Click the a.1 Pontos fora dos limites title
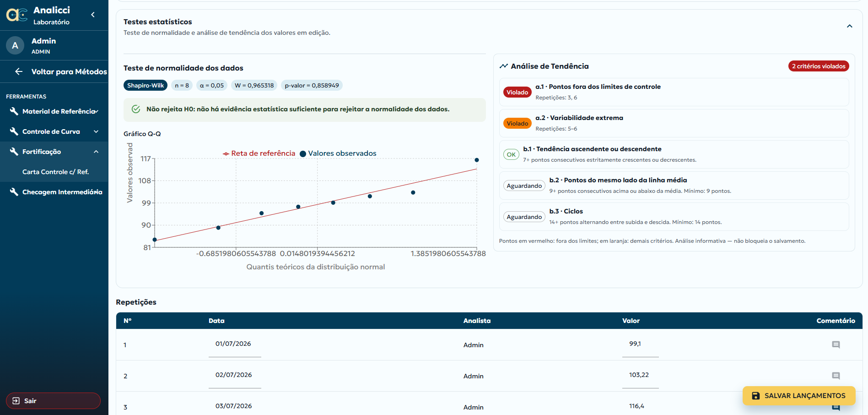Image resolution: width=868 pixels, height=415 pixels. click(598, 87)
